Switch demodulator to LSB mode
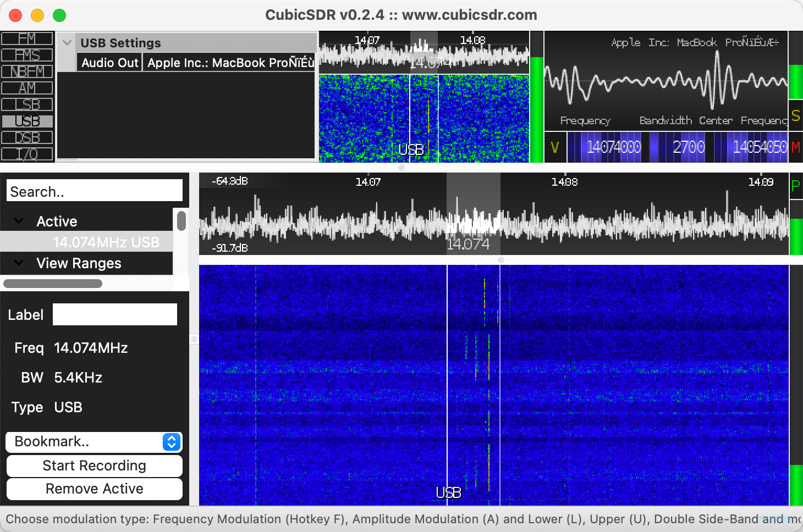 [x=27, y=104]
